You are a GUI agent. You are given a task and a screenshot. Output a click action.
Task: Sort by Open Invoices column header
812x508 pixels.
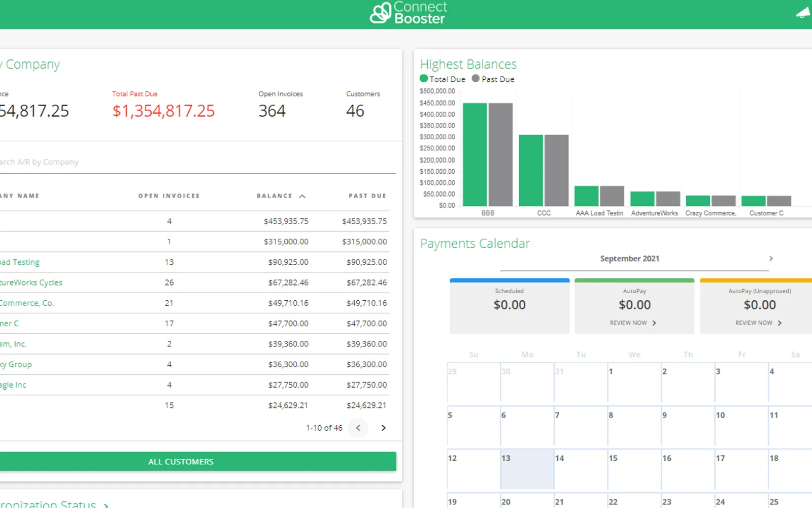tap(169, 196)
